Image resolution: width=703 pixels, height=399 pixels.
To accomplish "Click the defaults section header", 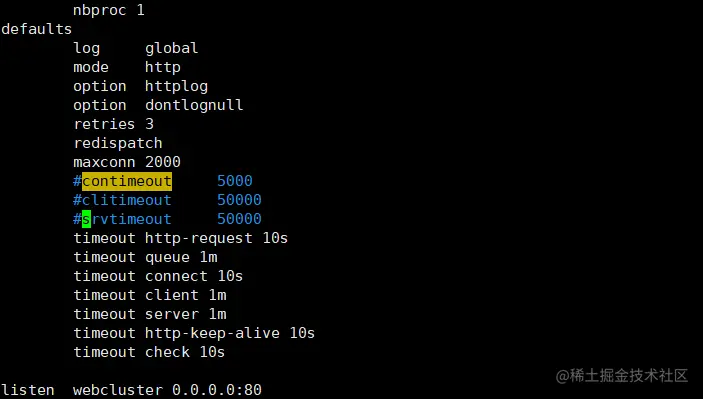I will pyautogui.click(x=37, y=29).
